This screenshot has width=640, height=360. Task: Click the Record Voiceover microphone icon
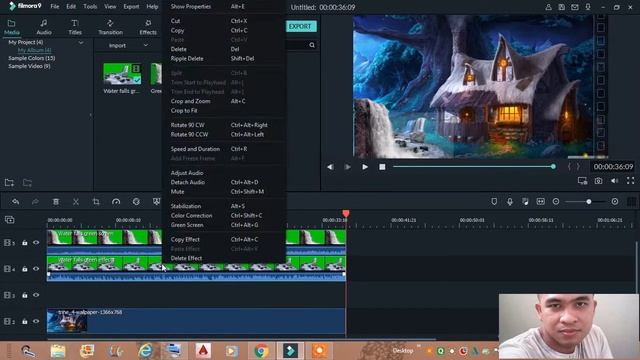(510, 202)
